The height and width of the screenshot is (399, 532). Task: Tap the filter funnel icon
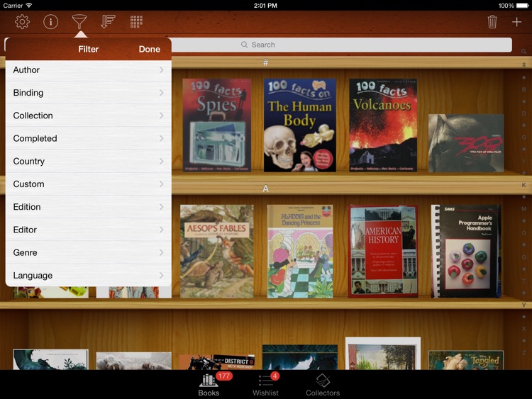(79, 22)
